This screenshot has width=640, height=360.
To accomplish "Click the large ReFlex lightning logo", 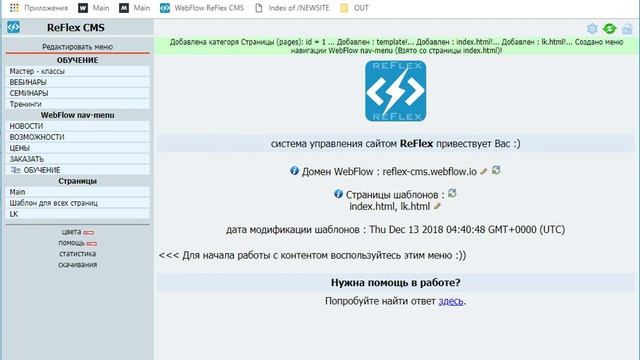I will [396, 91].
